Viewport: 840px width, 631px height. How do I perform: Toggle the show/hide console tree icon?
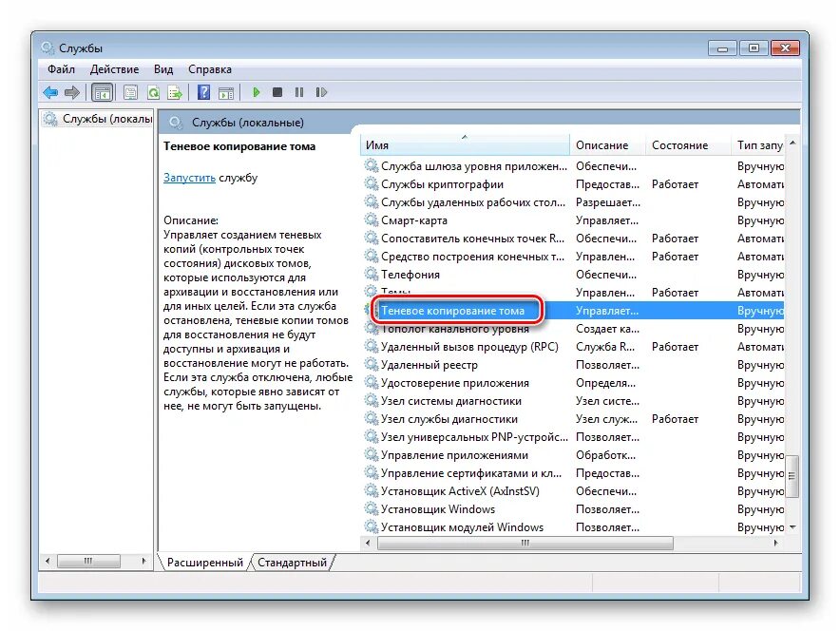point(102,93)
